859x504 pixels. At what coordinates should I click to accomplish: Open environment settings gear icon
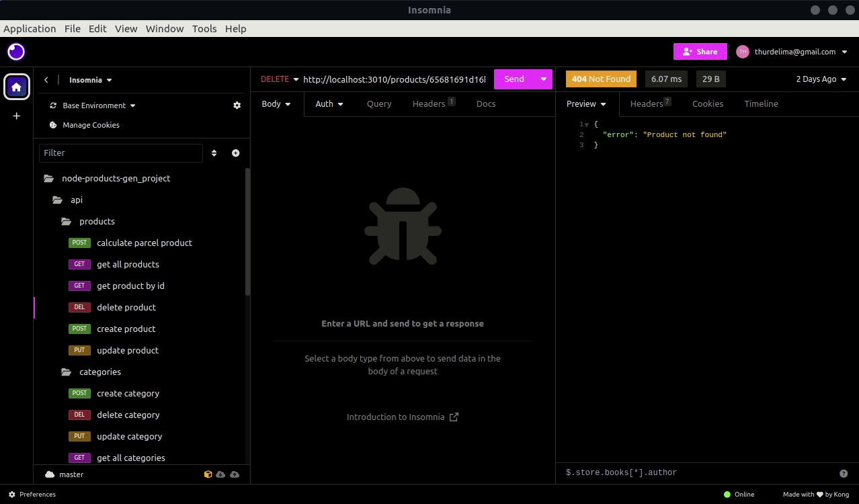(x=237, y=106)
